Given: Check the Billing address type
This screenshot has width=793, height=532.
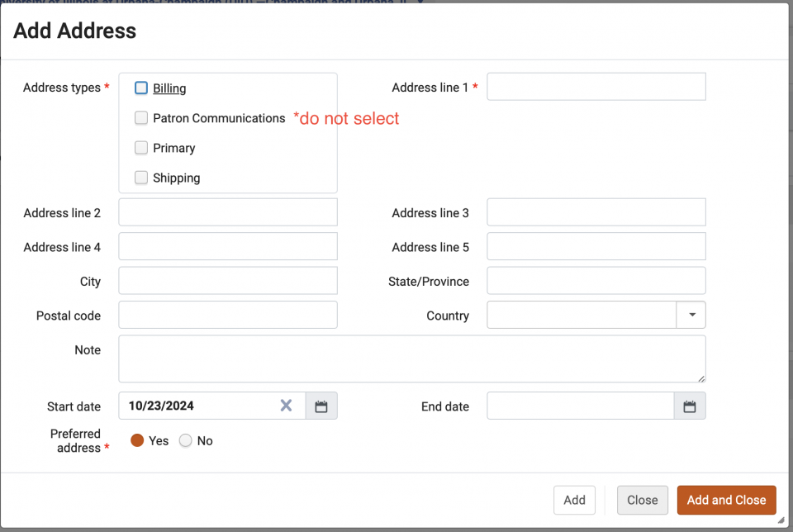Looking at the screenshot, I should pyautogui.click(x=141, y=88).
